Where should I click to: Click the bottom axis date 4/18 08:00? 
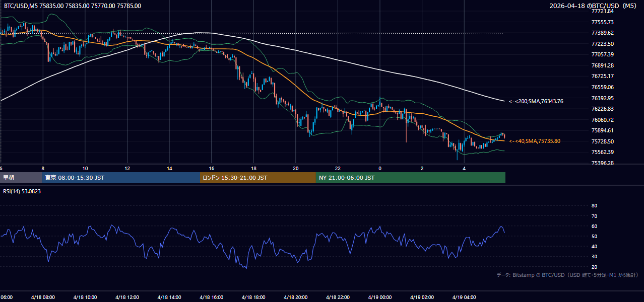coord(42,297)
